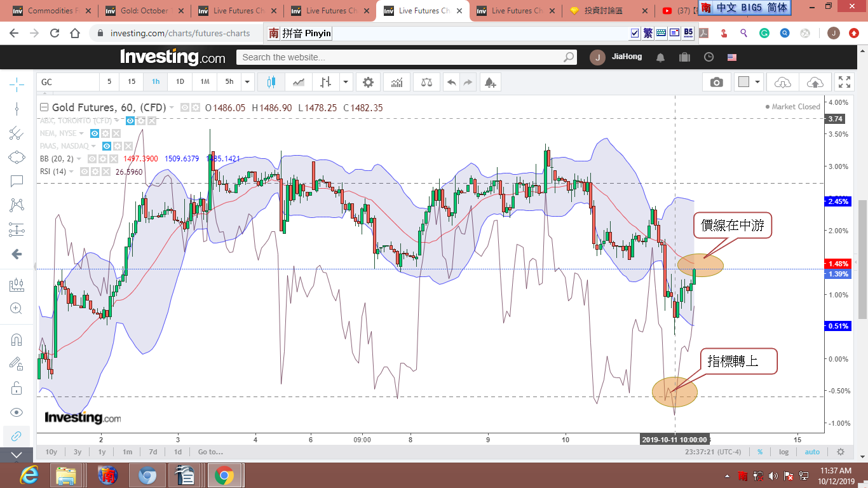The width and height of the screenshot is (868, 488).
Task: Select the 1D interval in toolbar
Action: (x=180, y=82)
